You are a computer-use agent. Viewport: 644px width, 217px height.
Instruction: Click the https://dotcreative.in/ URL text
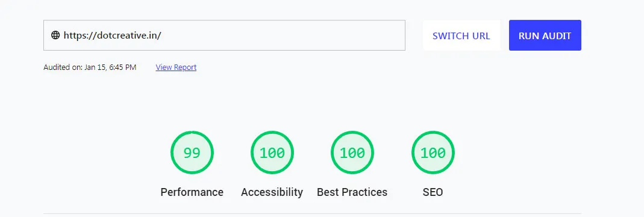tap(112, 36)
